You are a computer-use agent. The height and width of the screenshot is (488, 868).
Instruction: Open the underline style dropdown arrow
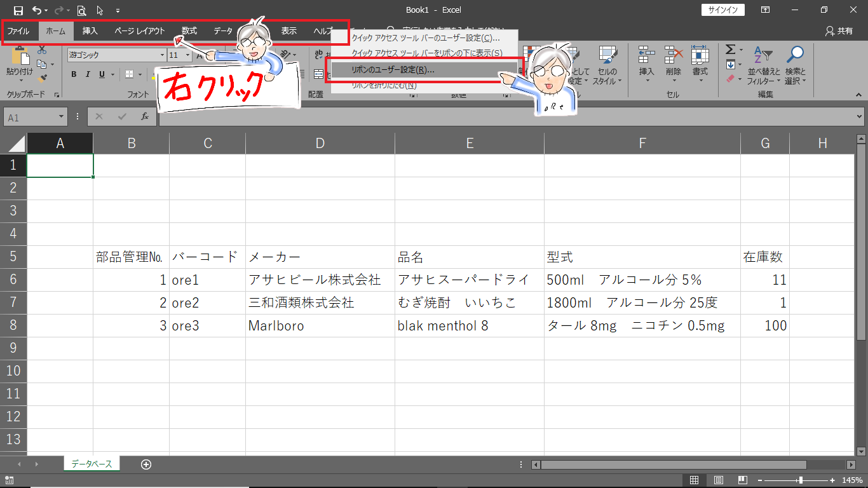[112, 74]
